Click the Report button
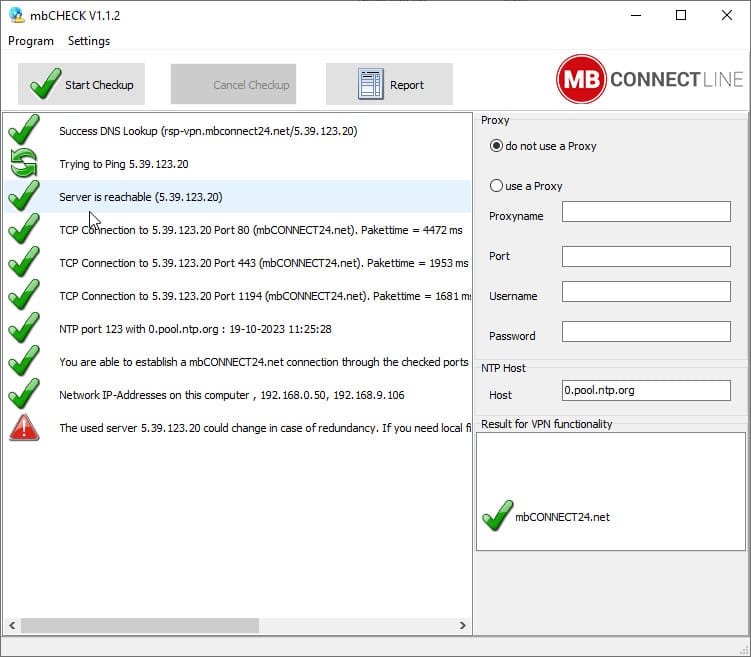Viewport: 751px width, 657px height. pos(389,84)
